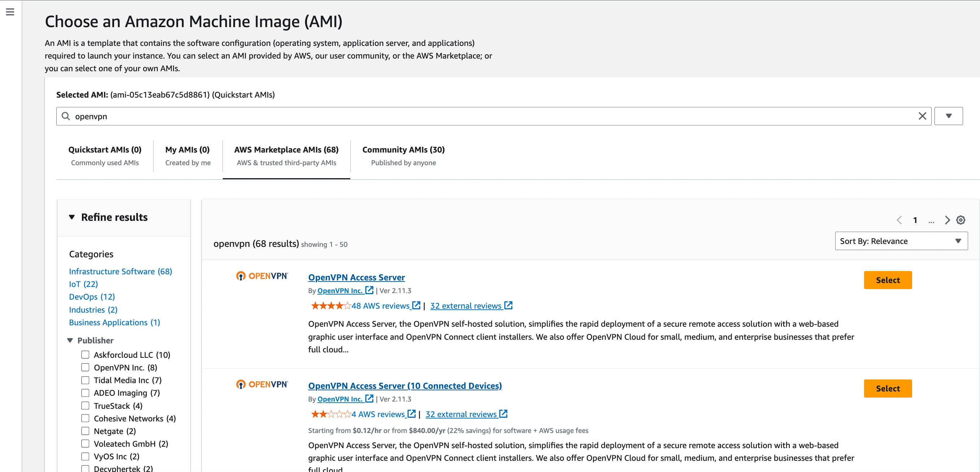Viewport: 980px width, 472px height.
Task: Collapse the Refine results panel
Action: pyautogui.click(x=71, y=217)
